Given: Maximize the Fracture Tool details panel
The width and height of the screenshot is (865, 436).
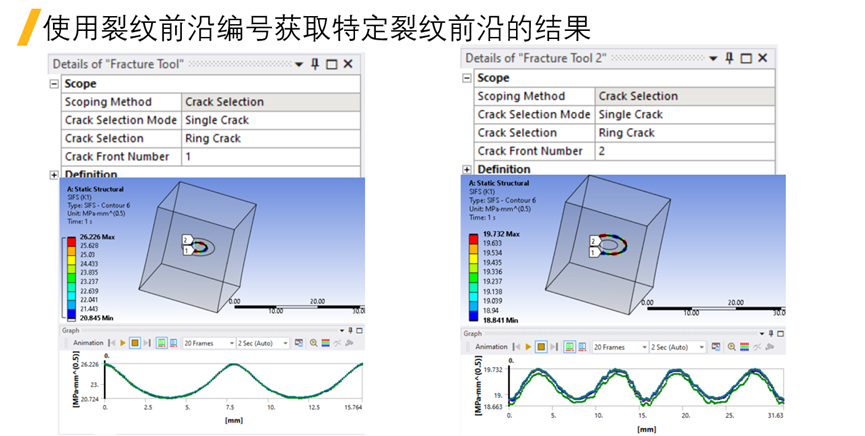Looking at the screenshot, I should [x=332, y=65].
